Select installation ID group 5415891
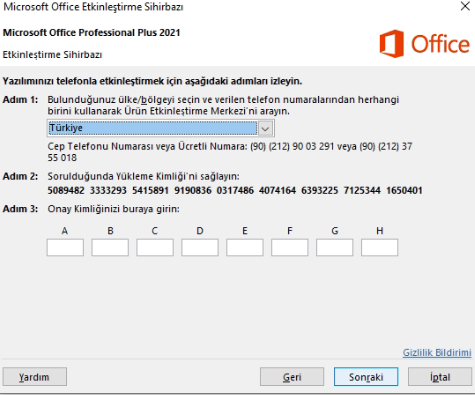 pyautogui.click(x=150, y=191)
